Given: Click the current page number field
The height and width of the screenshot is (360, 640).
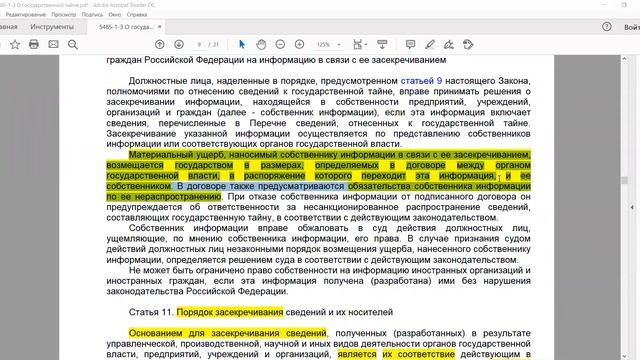Looking at the screenshot, I should pyautogui.click(x=199, y=44).
